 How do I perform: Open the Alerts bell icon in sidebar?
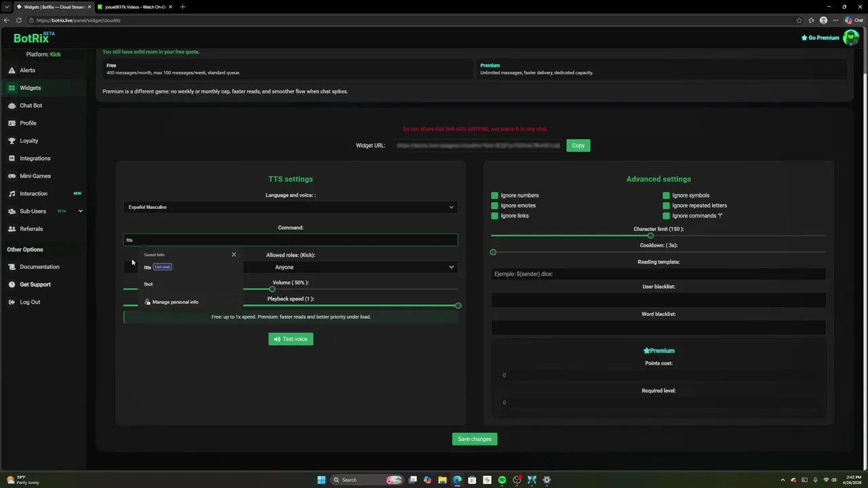click(x=12, y=70)
